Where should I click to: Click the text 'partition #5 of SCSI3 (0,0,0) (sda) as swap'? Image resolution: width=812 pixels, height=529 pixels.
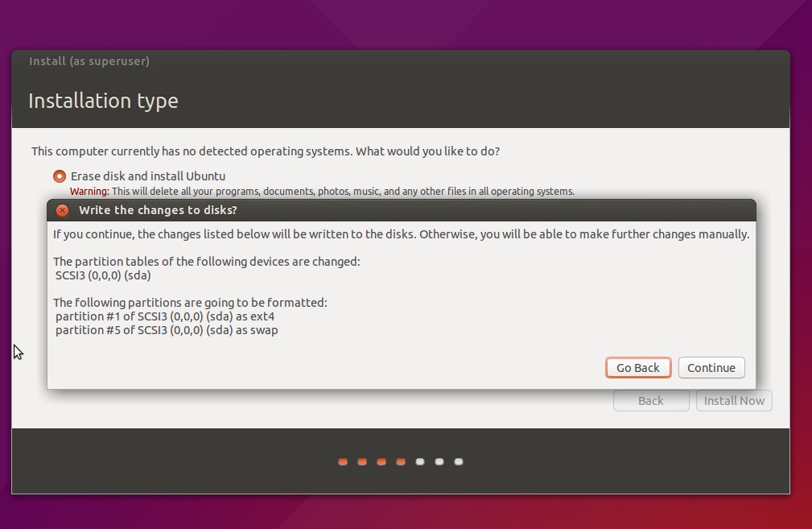tap(167, 330)
